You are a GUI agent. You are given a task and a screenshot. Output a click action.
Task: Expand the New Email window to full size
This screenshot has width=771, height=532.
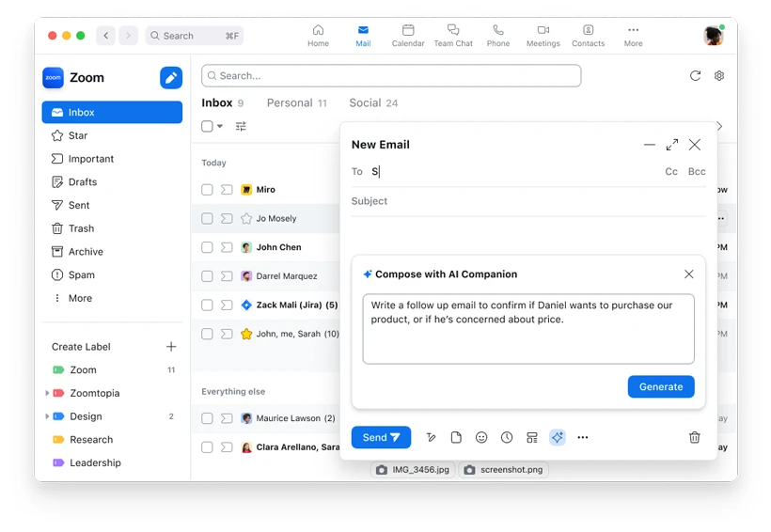tap(671, 145)
